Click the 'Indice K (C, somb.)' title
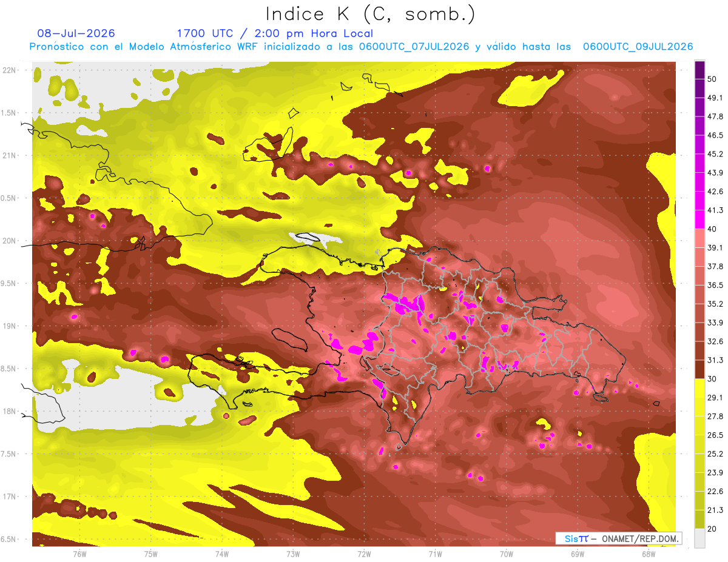The image size is (728, 562). click(x=370, y=14)
